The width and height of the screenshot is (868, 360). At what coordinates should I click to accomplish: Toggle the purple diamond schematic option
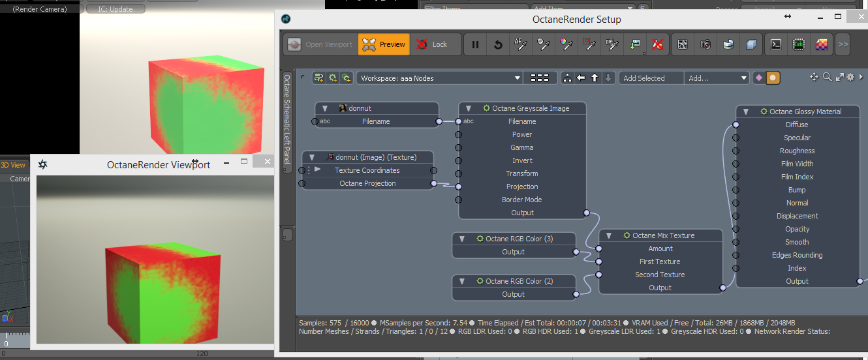coord(758,78)
